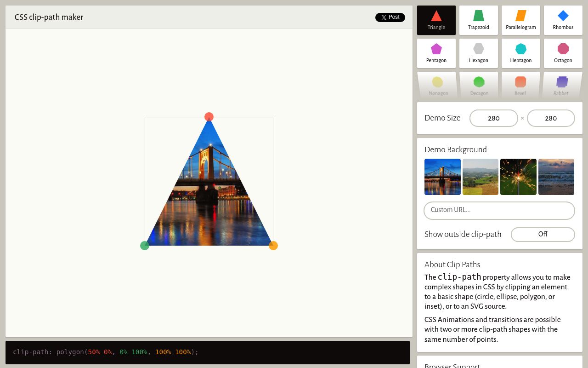The image size is (588, 368).
Task: Toggle Show outside clip-path Off switch
Action: click(x=543, y=234)
